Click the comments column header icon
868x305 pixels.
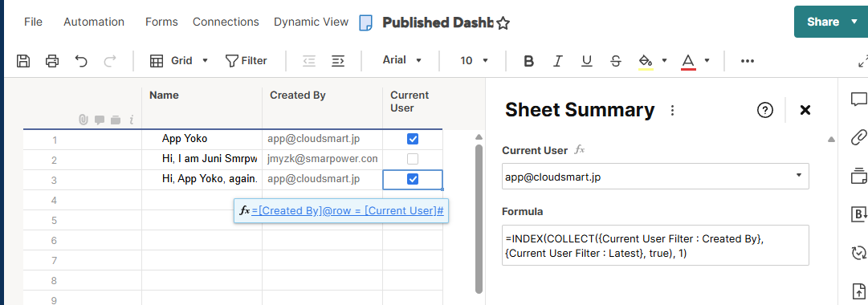coord(100,120)
